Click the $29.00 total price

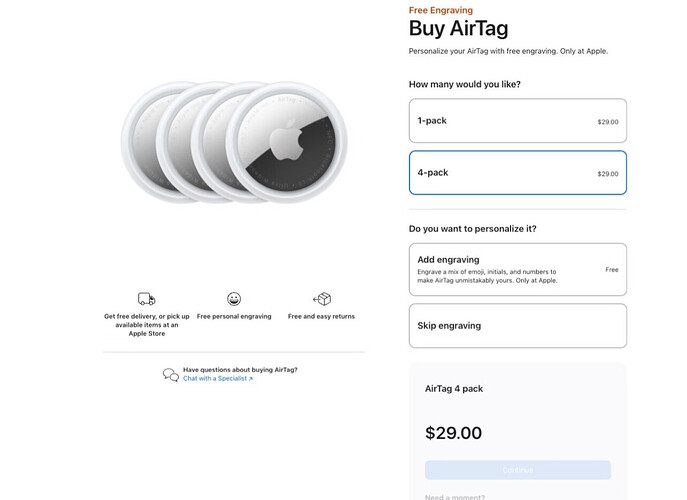tap(453, 433)
